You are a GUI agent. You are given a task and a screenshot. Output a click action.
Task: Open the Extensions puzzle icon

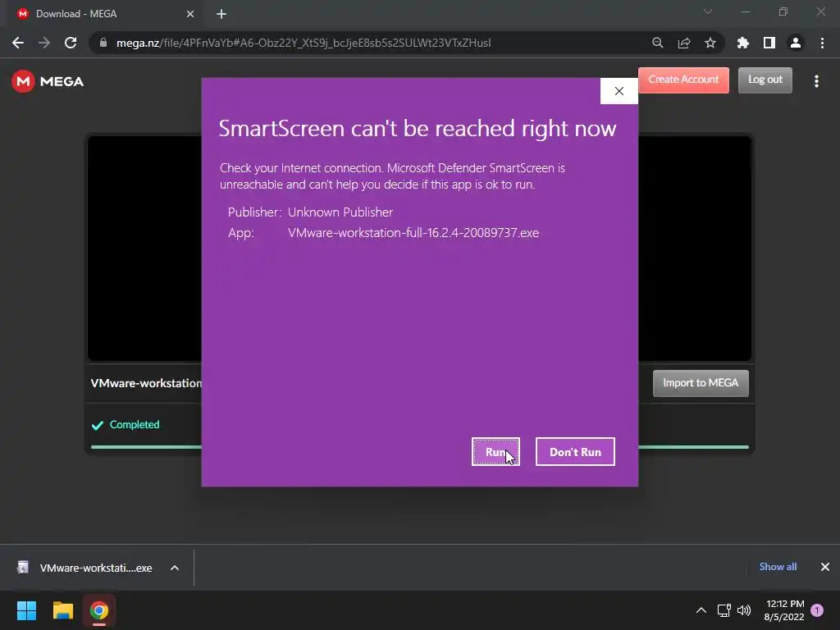coord(742,43)
